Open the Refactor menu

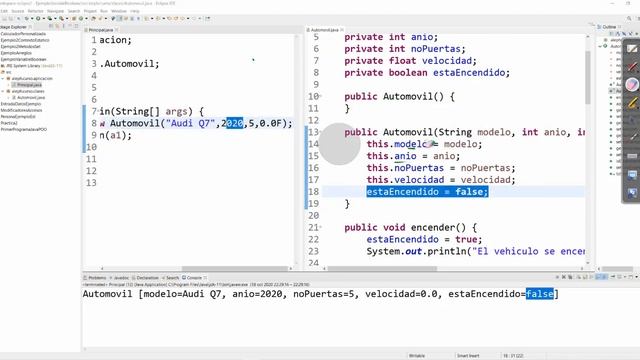coord(36,11)
